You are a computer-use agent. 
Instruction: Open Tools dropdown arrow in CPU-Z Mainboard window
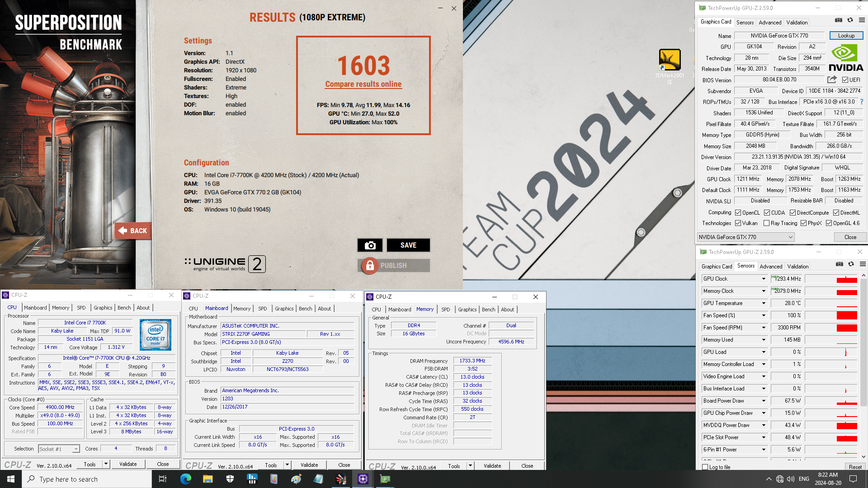(x=287, y=465)
